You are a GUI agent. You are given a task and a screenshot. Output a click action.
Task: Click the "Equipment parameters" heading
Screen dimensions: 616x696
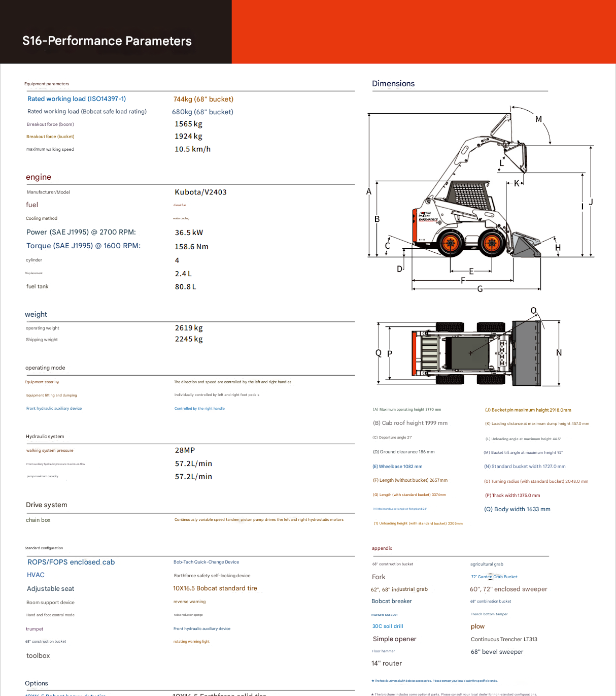coord(47,84)
